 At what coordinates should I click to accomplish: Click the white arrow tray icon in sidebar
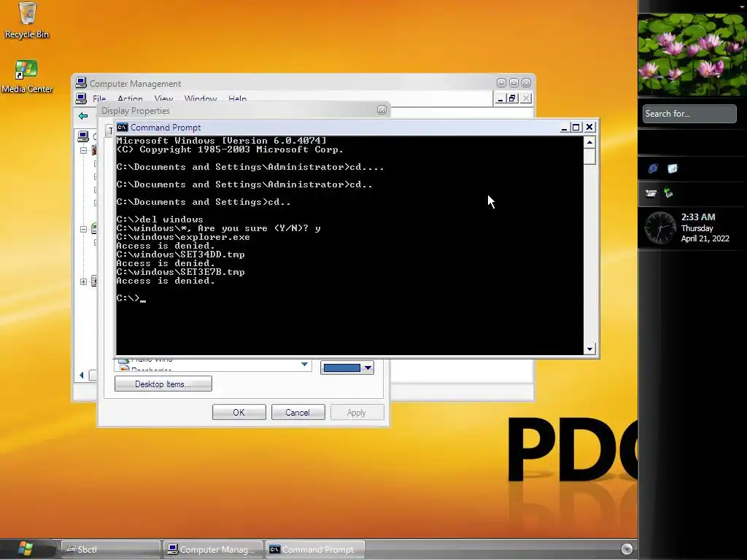[x=651, y=192]
